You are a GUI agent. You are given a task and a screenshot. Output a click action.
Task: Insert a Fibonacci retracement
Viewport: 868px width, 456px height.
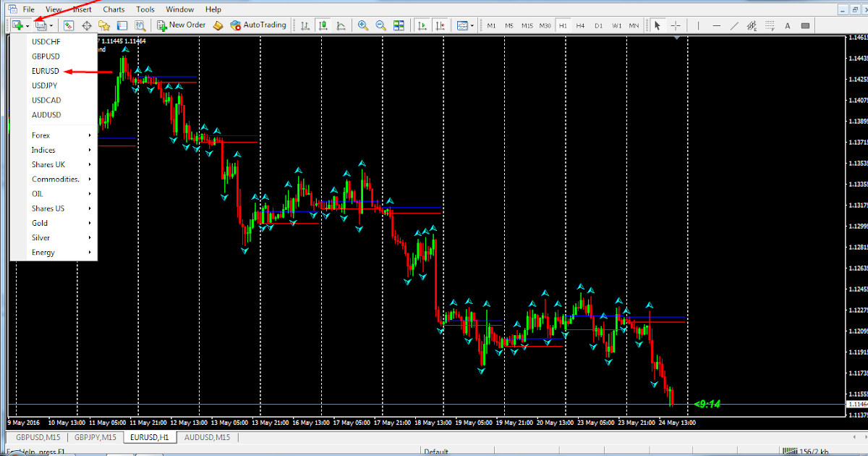(x=752, y=25)
